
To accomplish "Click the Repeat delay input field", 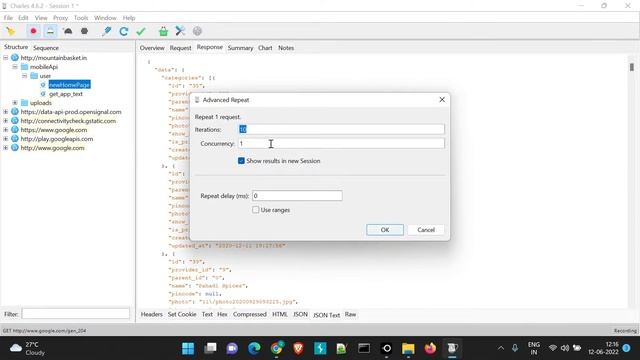I will pos(297,196).
